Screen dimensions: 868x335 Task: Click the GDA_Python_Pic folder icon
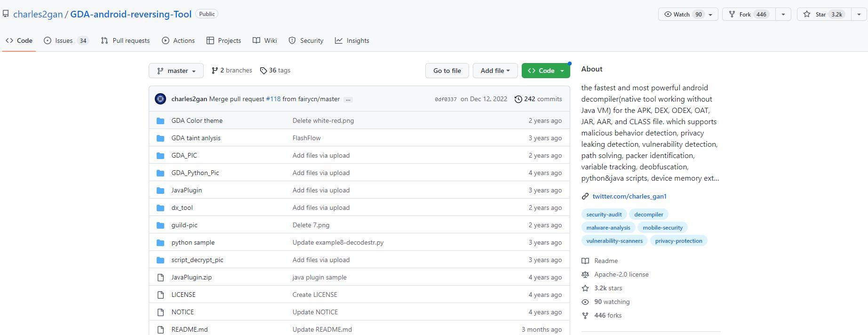160,173
